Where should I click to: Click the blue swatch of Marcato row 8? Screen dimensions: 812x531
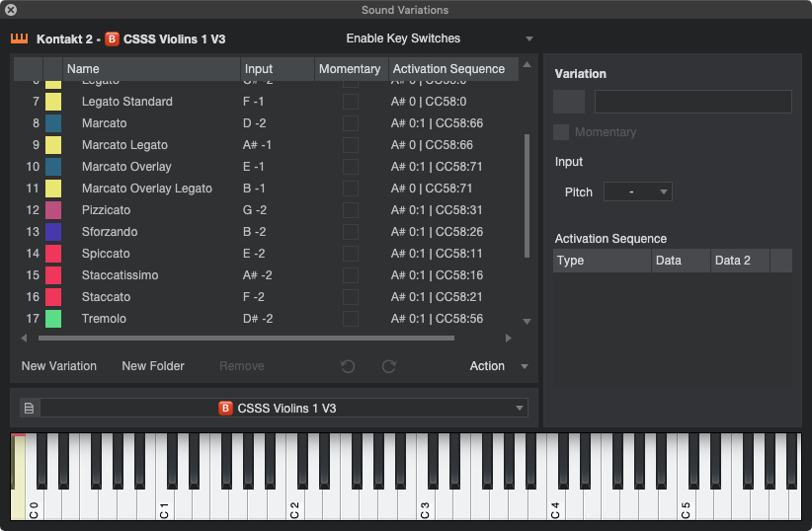(x=53, y=123)
